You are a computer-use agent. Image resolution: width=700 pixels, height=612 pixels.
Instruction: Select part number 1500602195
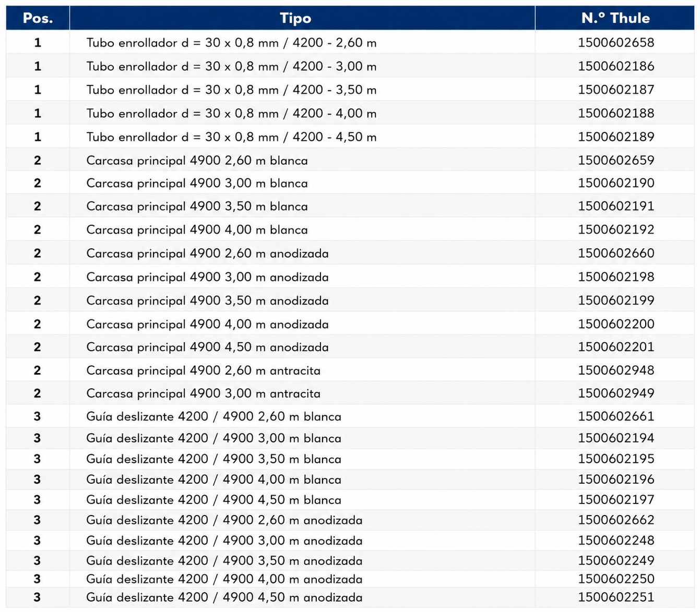click(x=616, y=459)
